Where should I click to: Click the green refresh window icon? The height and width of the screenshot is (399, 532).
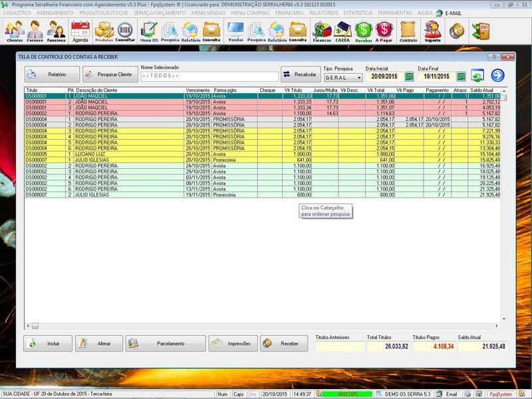(x=477, y=75)
